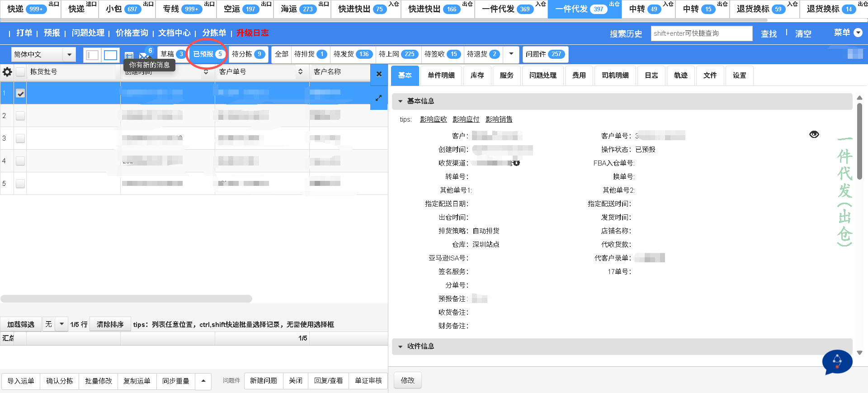Screen dimensions: 868x393
Task: Click the 修改 button in the detail panel
Action: [408, 381]
